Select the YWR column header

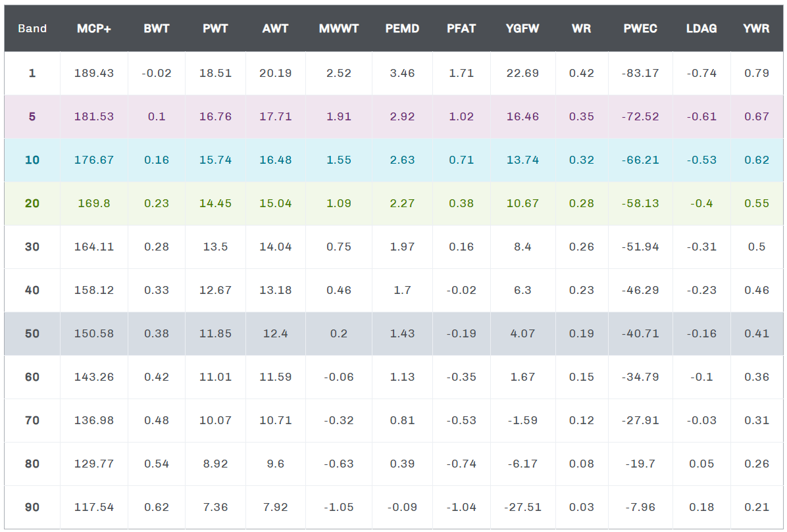(756, 29)
